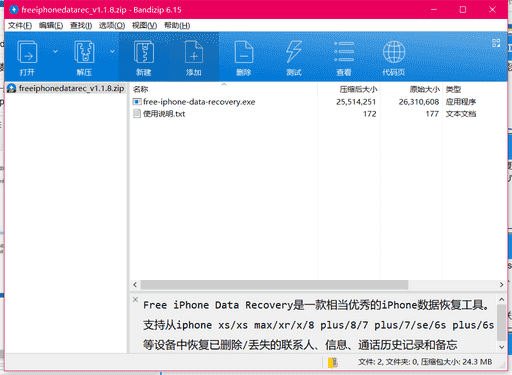Click the archive icon in the status bar

coord(332,362)
